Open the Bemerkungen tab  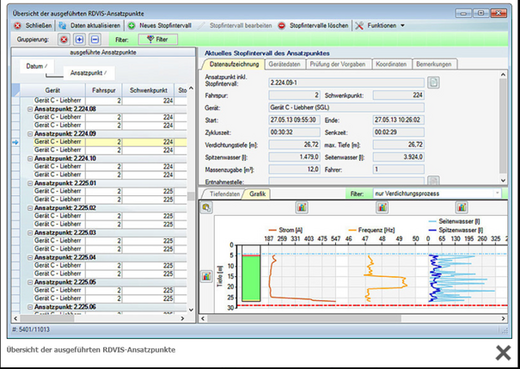434,64
